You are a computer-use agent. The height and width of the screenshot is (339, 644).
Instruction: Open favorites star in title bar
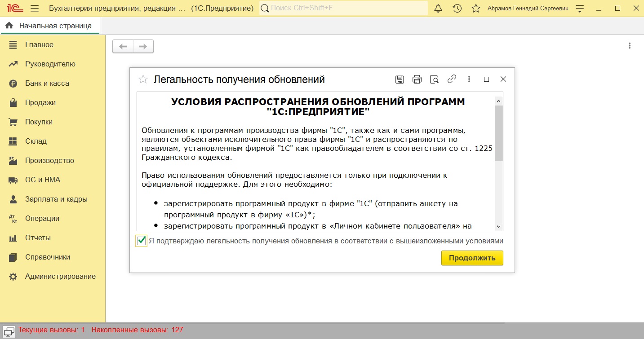pyautogui.click(x=476, y=8)
